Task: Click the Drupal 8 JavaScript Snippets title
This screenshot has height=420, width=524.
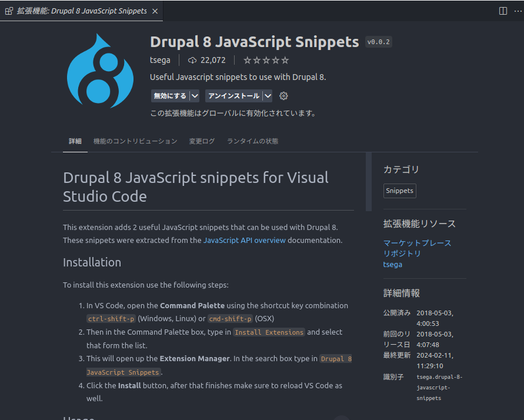Action: pos(254,42)
